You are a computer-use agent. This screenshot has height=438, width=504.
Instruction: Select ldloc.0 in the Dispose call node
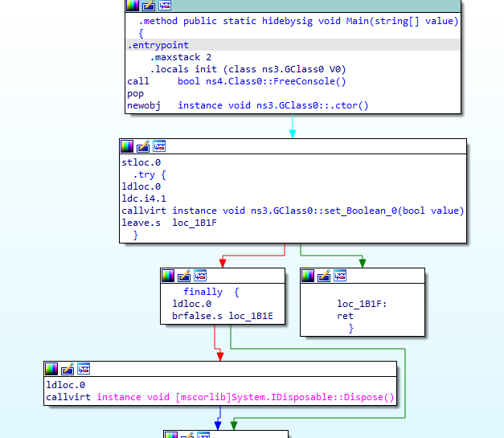(66, 385)
